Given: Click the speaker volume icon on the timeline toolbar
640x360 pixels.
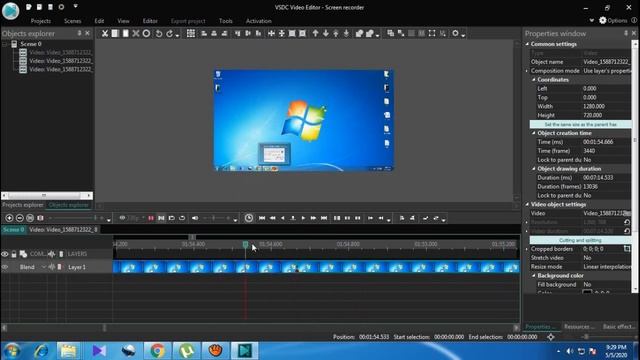Looking at the screenshot, I should (195, 218).
